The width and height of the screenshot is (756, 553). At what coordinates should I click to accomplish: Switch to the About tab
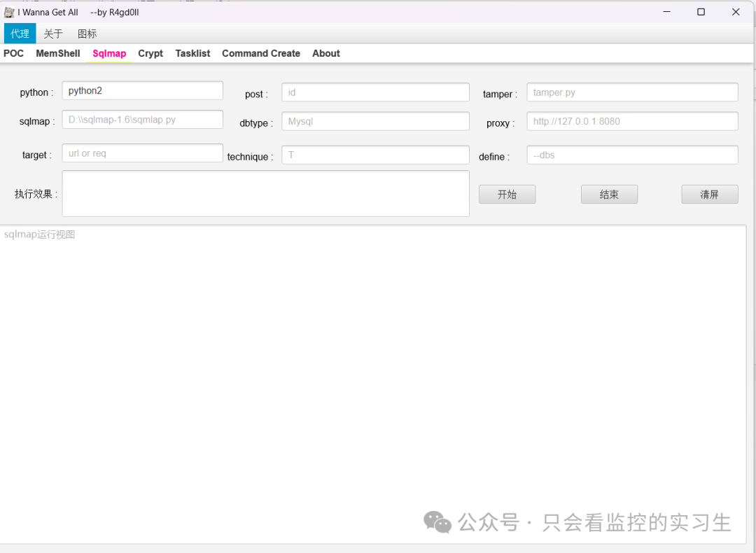point(326,53)
